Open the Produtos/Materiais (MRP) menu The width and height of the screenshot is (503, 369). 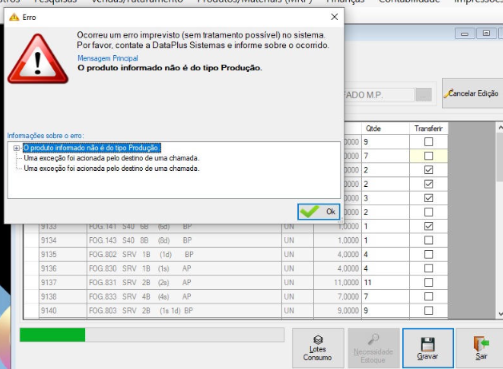point(255,1)
